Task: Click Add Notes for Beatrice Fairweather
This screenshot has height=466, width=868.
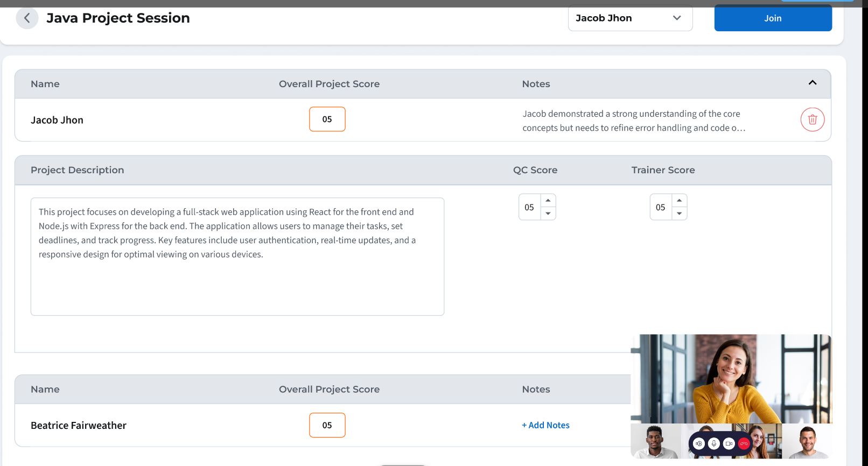Action: (545, 425)
